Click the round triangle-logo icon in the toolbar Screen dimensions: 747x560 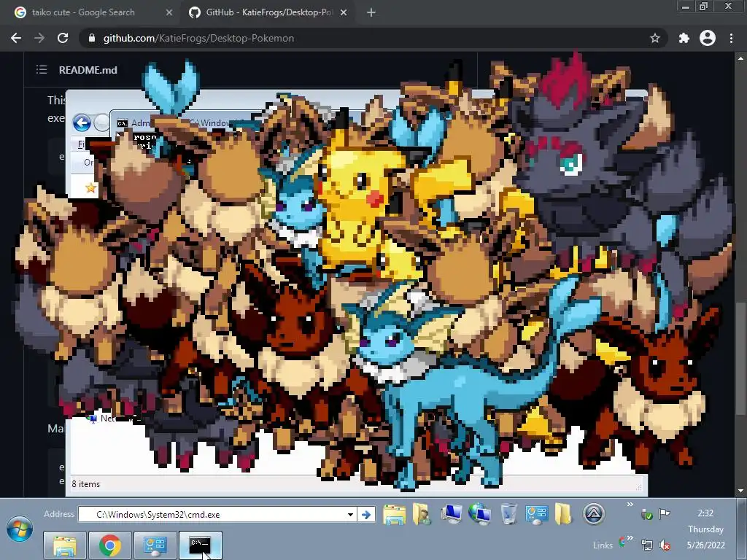pos(594,514)
